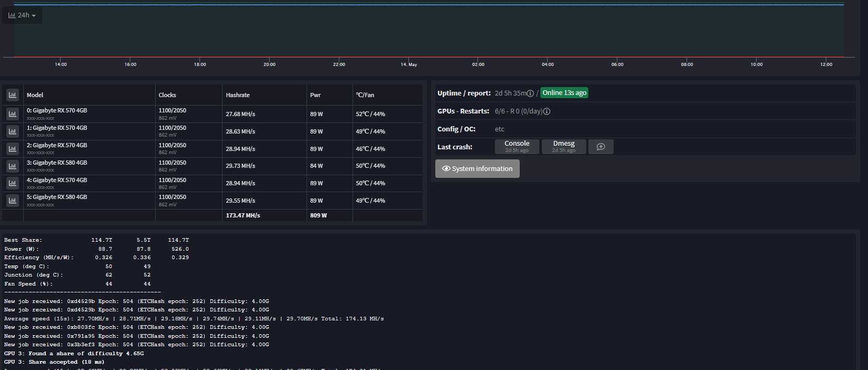This screenshot has width=868, height=370.
Task: Open the Dmesg last crash log
Action: click(x=564, y=147)
